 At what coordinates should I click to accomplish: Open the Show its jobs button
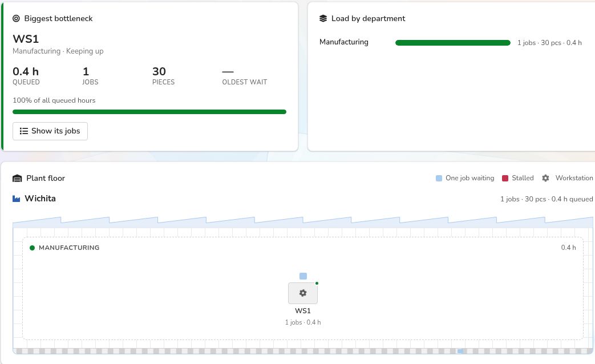[50, 131]
